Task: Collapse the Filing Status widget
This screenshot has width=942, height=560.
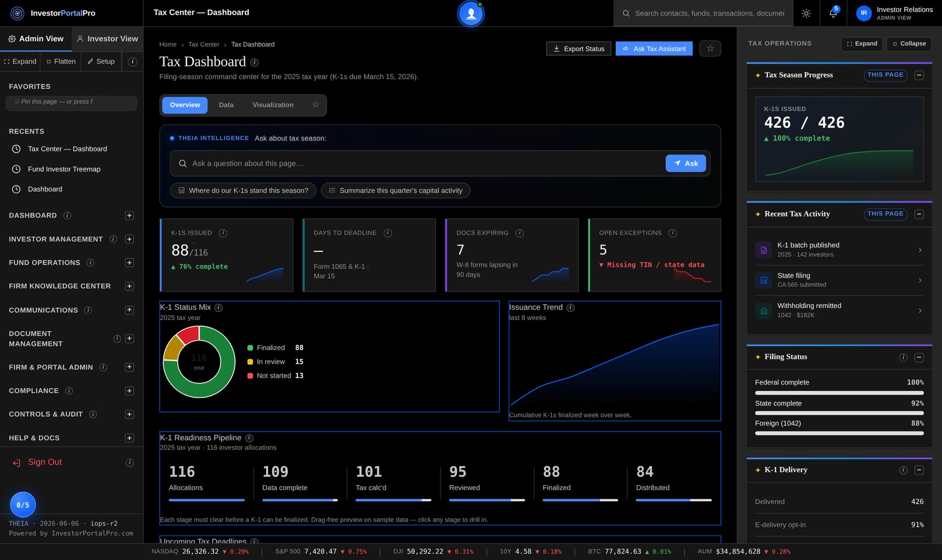Action: point(919,357)
